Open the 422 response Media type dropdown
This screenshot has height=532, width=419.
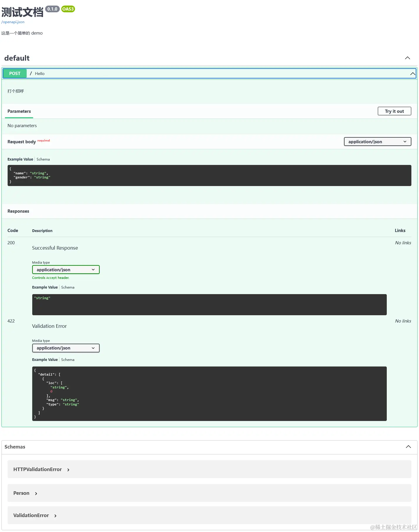click(x=66, y=348)
